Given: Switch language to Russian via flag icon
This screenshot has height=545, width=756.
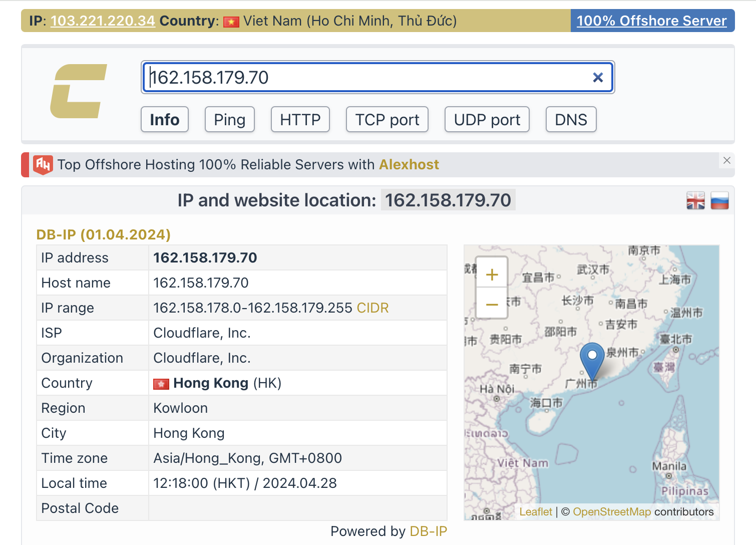Looking at the screenshot, I should pos(719,200).
